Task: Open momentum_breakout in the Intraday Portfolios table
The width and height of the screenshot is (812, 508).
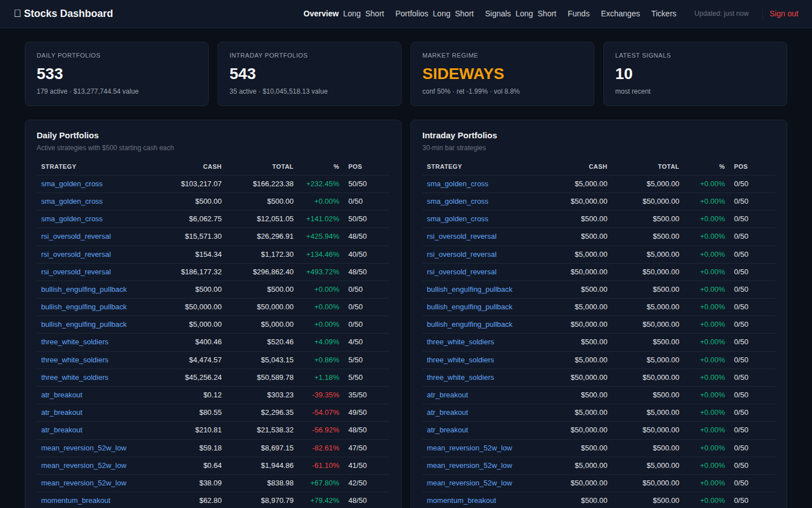Action: tap(461, 501)
